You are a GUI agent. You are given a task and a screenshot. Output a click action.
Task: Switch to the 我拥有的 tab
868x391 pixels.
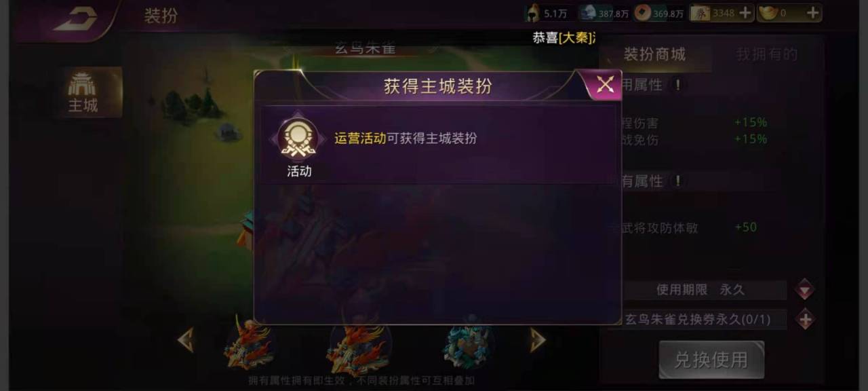(767, 54)
